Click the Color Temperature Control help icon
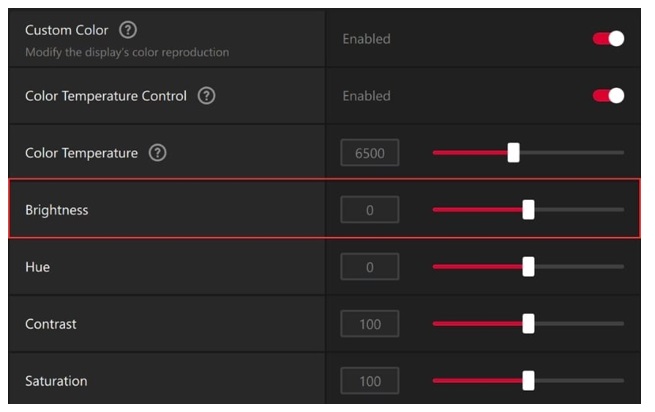 point(206,96)
